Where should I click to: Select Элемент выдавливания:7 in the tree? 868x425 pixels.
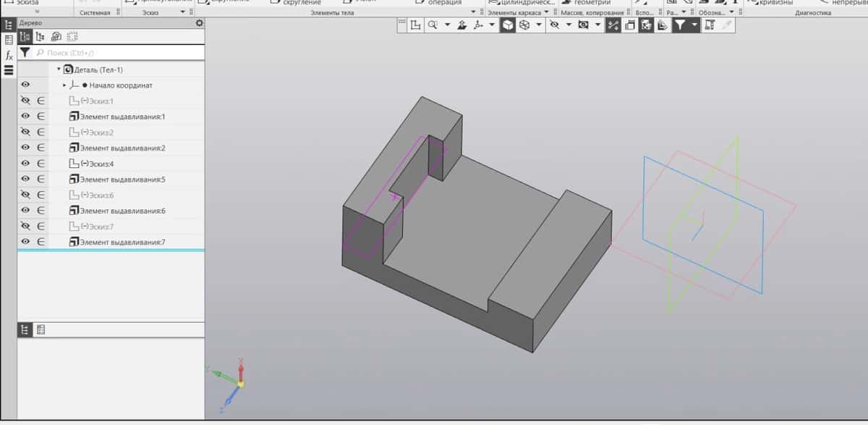point(123,242)
